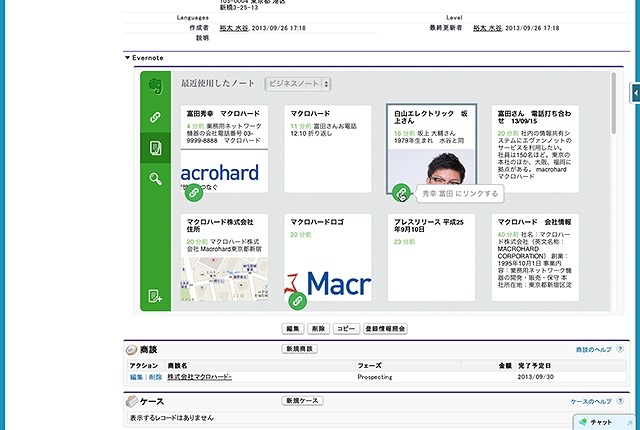Click link badge on 白山エレクトリック note

pos(401,193)
